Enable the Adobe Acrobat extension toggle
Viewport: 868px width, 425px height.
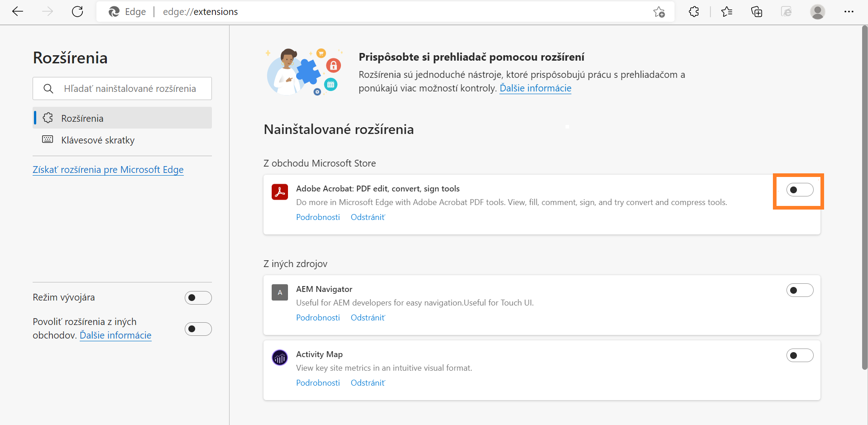pos(800,190)
